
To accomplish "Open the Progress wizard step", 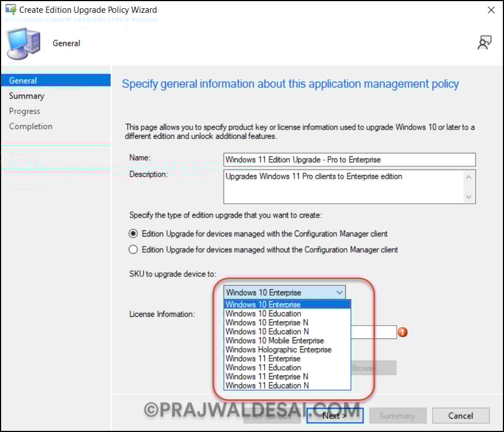I will (x=24, y=111).
